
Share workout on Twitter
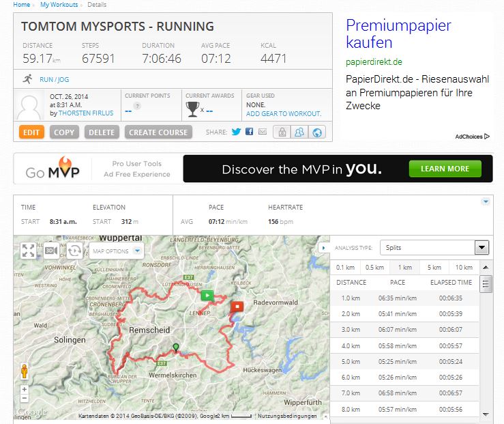coord(236,132)
